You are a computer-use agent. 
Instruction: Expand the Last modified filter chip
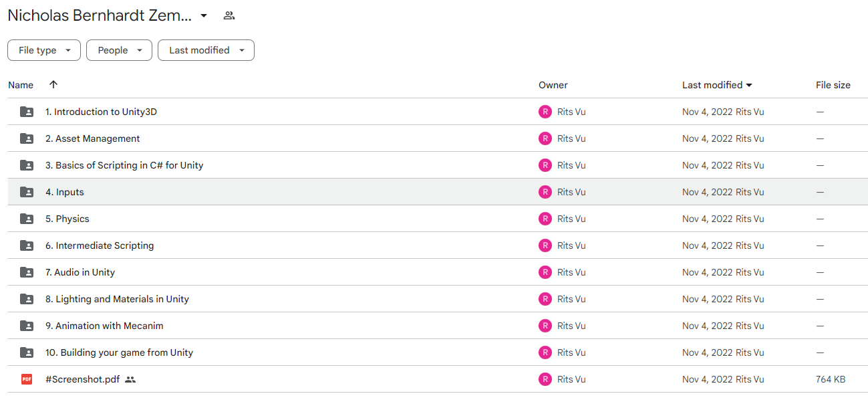point(206,50)
